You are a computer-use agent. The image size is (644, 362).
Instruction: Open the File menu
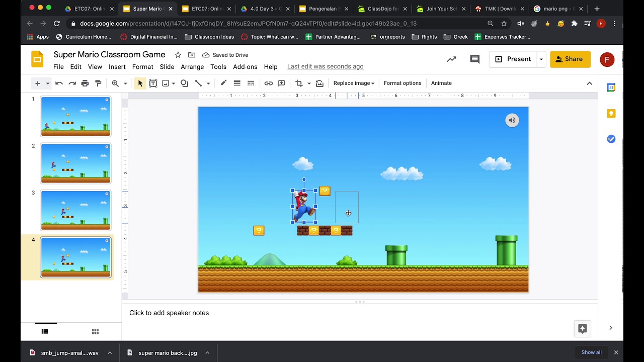58,67
